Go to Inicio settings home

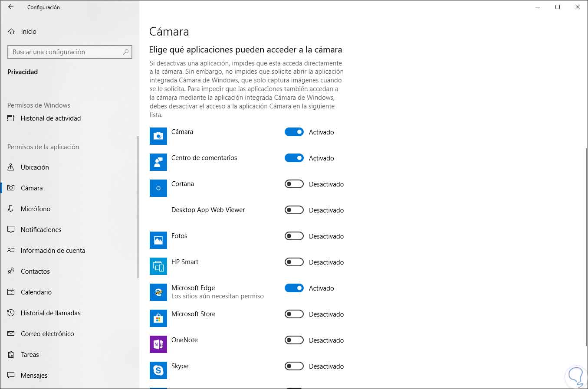click(29, 32)
